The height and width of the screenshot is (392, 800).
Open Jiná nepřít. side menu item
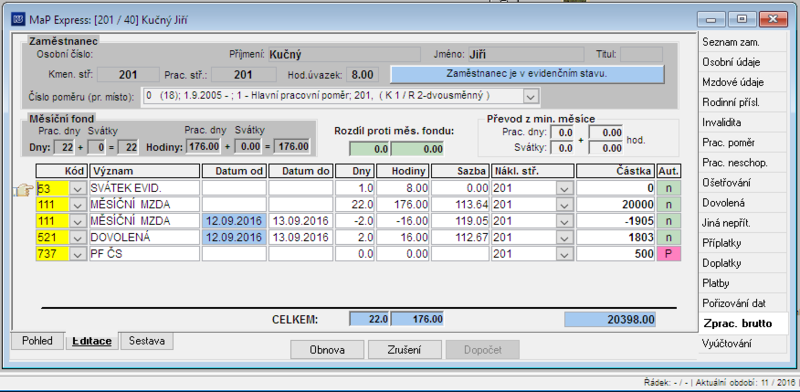pyautogui.click(x=742, y=223)
